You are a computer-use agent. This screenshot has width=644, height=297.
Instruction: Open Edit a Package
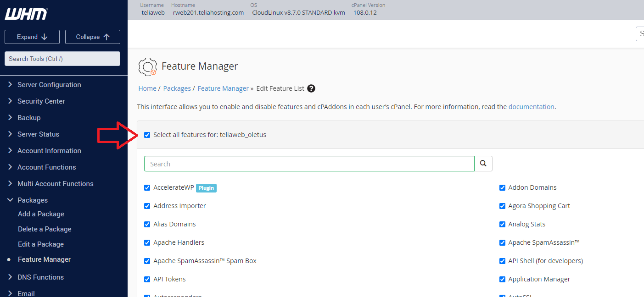pyautogui.click(x=41, y=244)
